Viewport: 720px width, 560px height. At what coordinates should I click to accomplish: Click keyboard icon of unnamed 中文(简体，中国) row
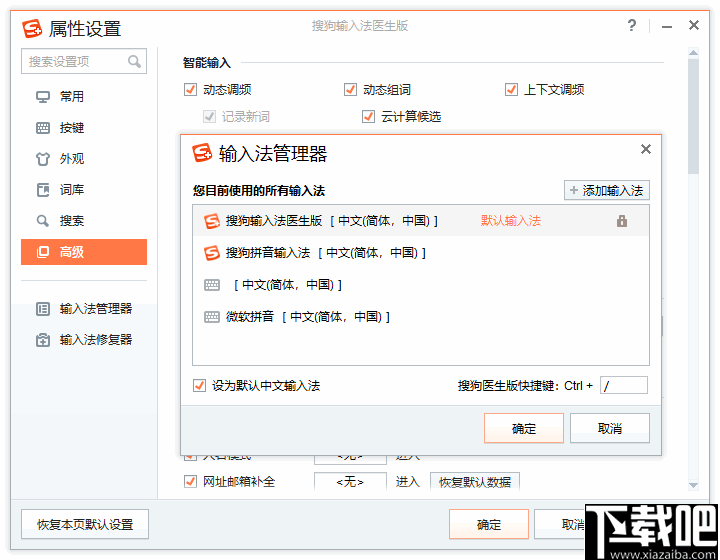pyautogui.click(x=212, y=285)
